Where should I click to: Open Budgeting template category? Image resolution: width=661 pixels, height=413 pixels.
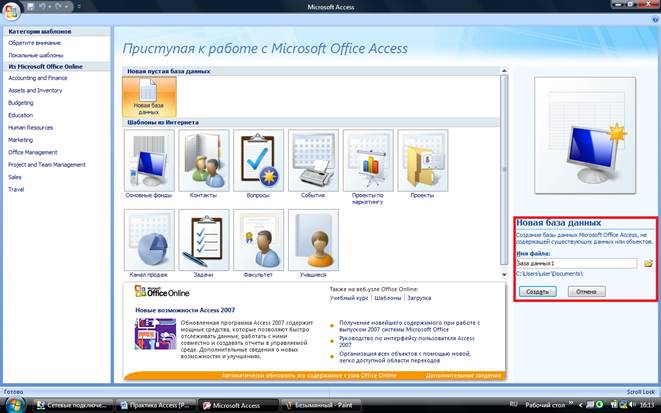pyautogui.click(x=21, y=103)
